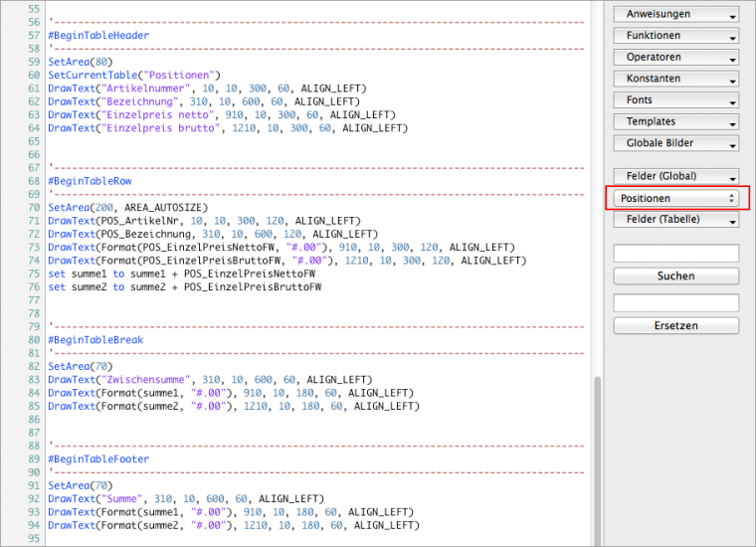Click the 'set summe2 to' line

click(185, 287)
